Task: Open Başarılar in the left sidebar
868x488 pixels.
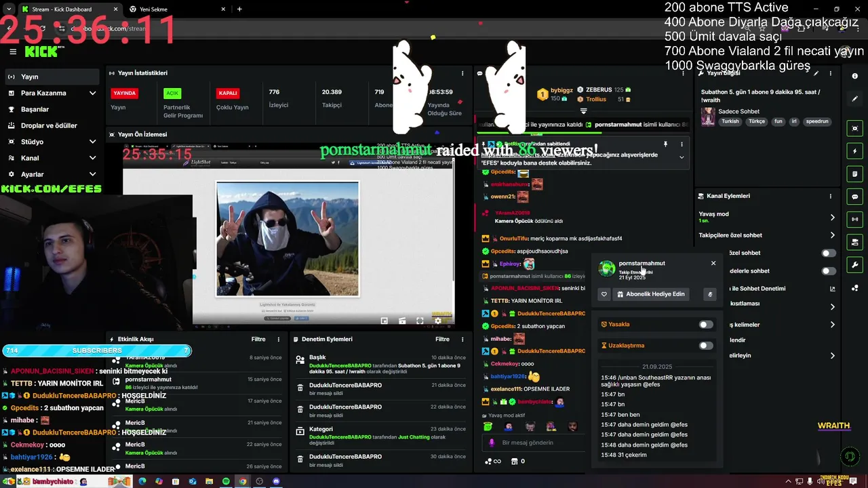Action: 52,109
